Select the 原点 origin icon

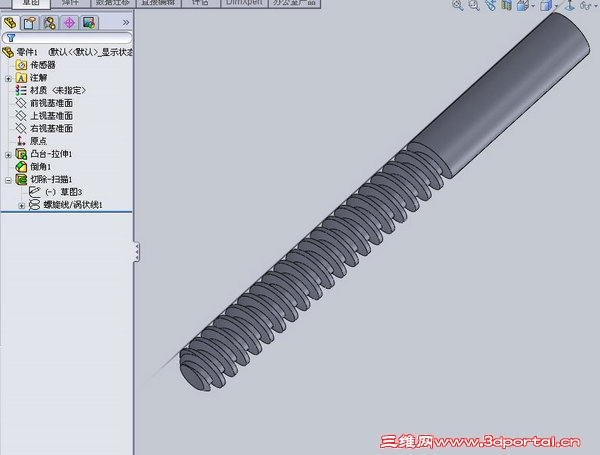pyautogui.click(x=21, y=141)
